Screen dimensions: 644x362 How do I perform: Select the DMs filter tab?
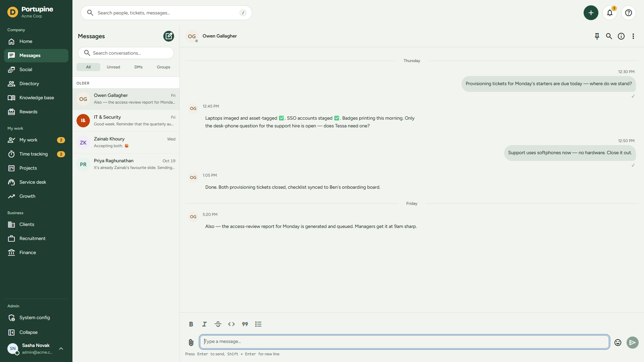coord(139,67)
